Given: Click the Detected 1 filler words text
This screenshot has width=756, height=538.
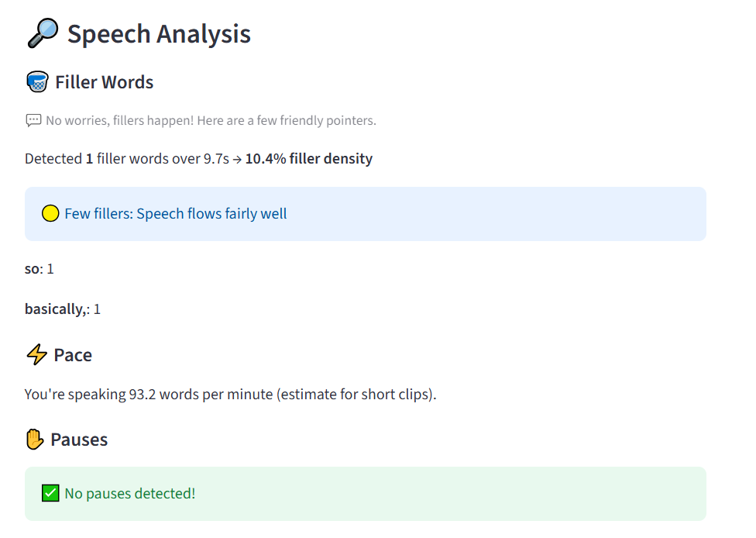Looking at the screenshot, I should (127, 159).
